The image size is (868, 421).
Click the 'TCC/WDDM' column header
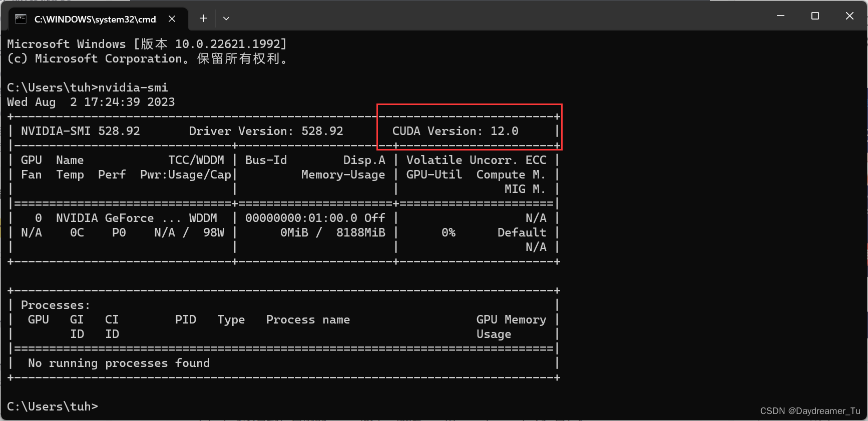tap(196, 160)
